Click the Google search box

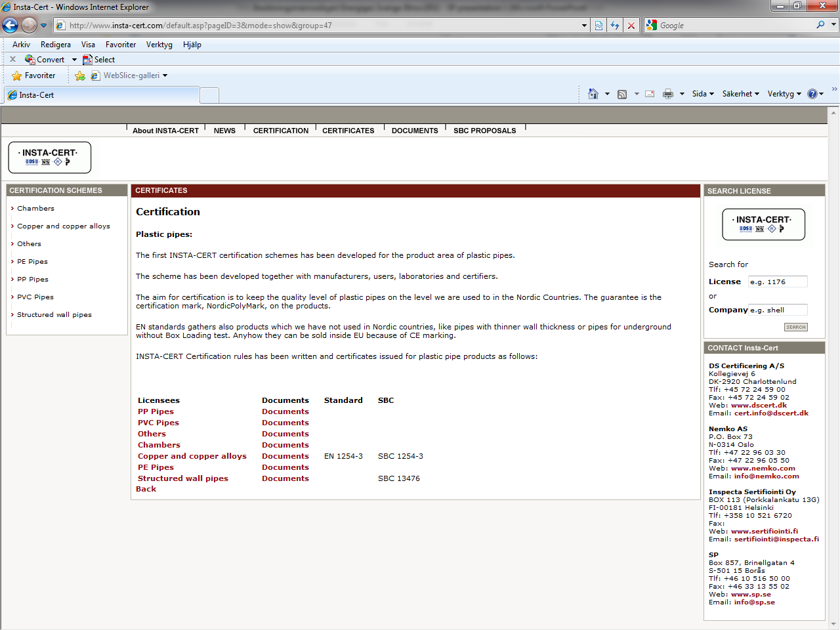pos(735,26)
